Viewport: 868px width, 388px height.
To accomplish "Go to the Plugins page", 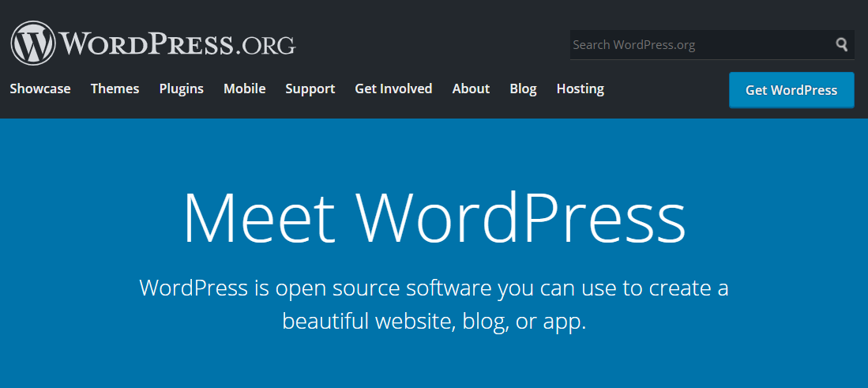I will [182, 89].
